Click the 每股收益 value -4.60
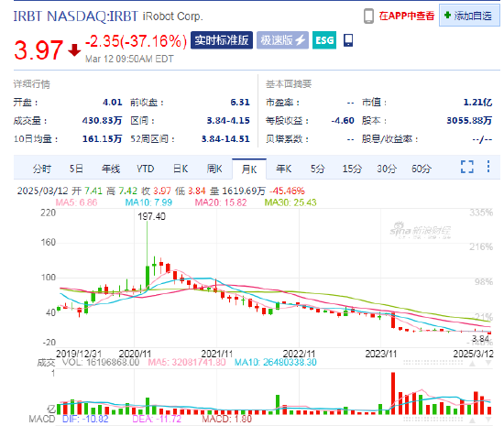Screen dimensions: 504x426 tap(343, 121)
